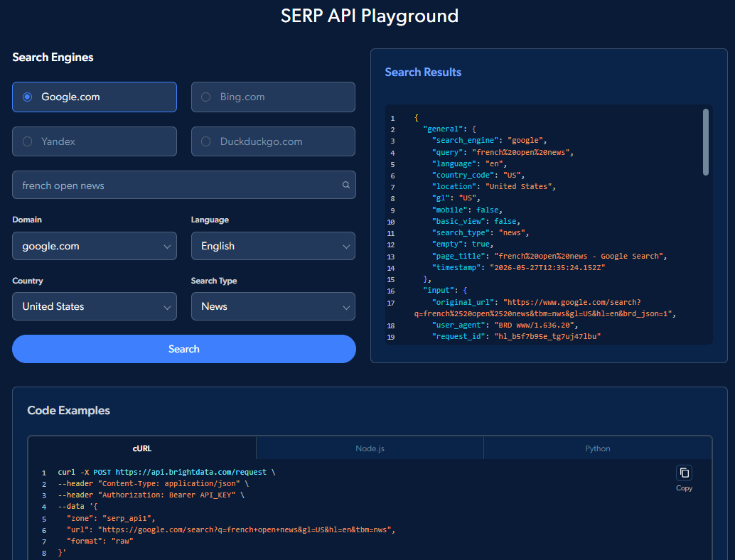This screenshot has height=560, width=735.
Task: Click the "original_url" line in results
Action: click(544, 308)
